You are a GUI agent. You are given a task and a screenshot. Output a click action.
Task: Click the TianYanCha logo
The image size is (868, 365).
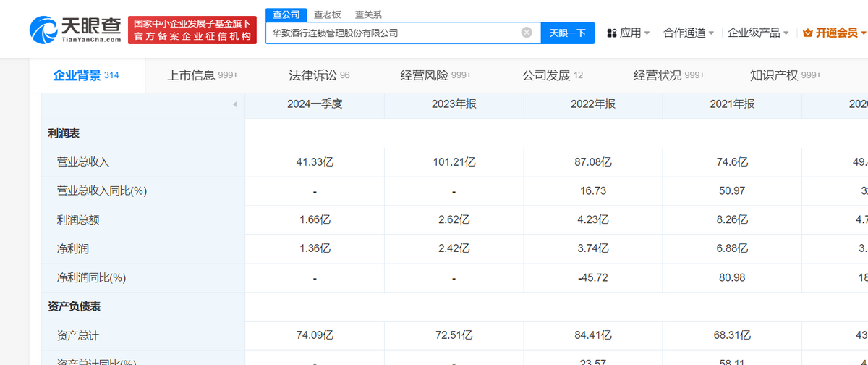point(75,30)
